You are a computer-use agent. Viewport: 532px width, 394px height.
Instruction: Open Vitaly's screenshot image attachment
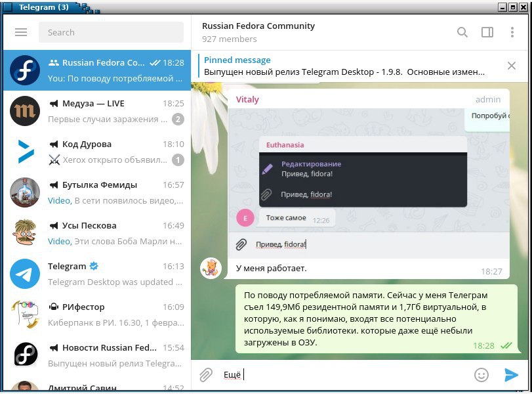pos(369,184)
